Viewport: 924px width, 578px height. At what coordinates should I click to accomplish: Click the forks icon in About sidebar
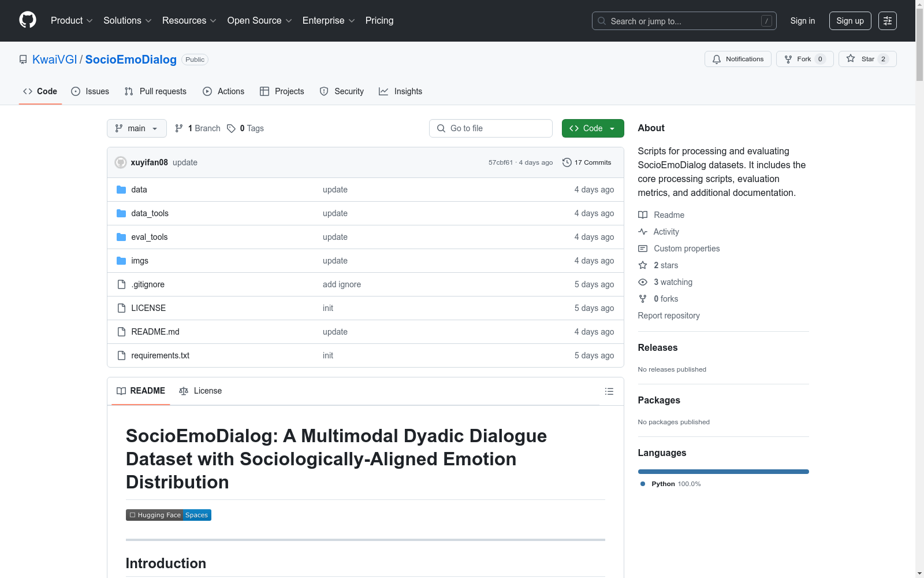(643, 299)
